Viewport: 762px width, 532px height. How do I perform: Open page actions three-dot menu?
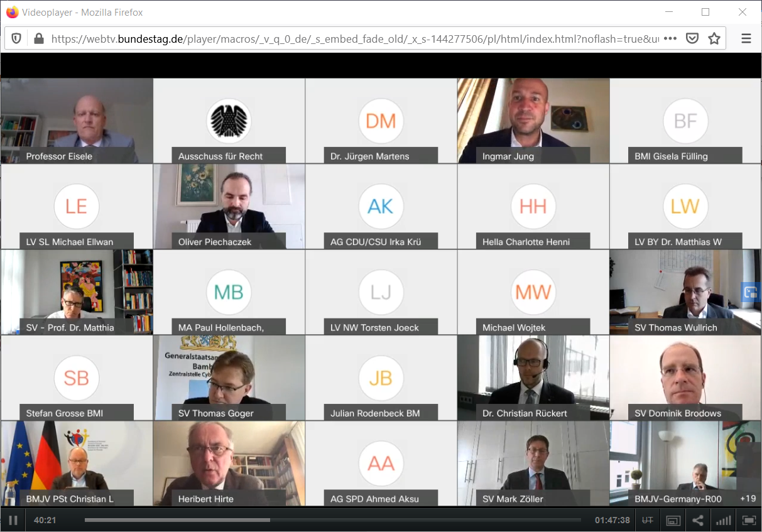[x=670, y=38]
